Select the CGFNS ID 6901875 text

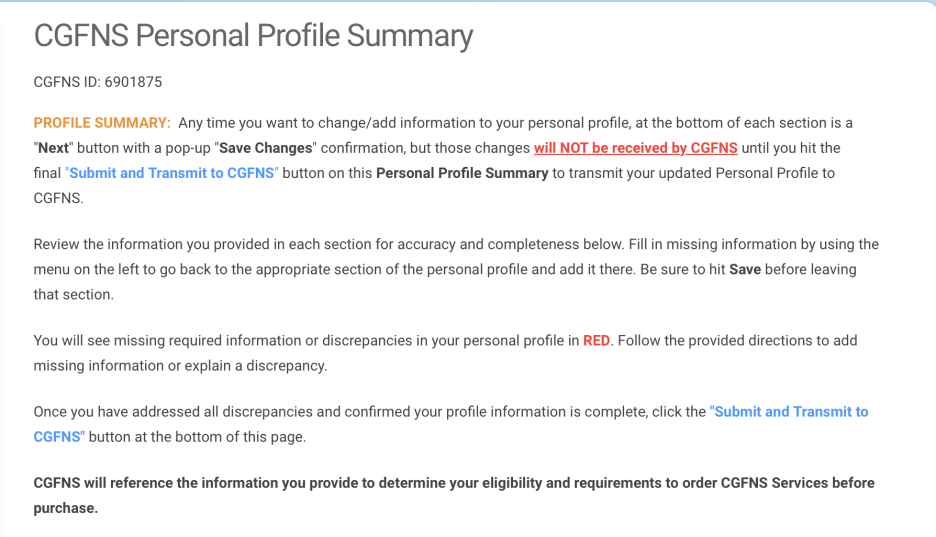click(x=98, y=82)
